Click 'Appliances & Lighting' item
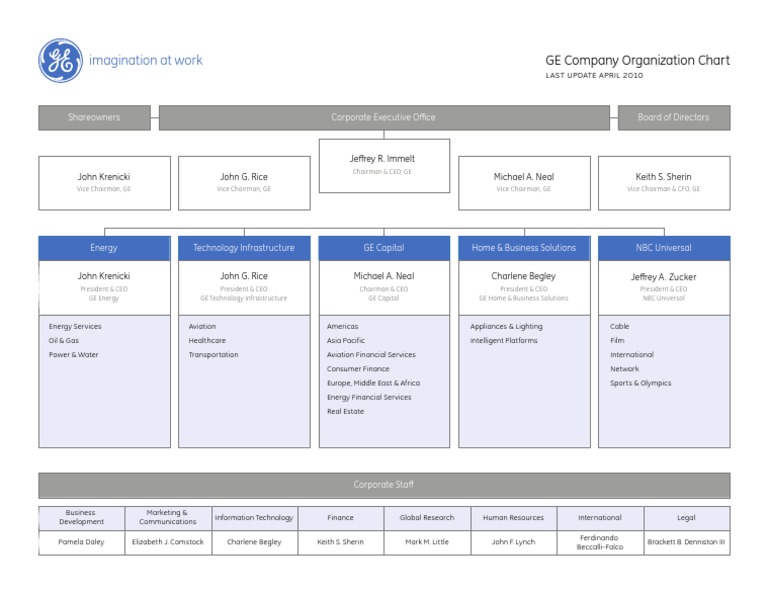Image resolution: width=768 pixels, height=594 pixels. pyautogui.click(x=506, y=327)
